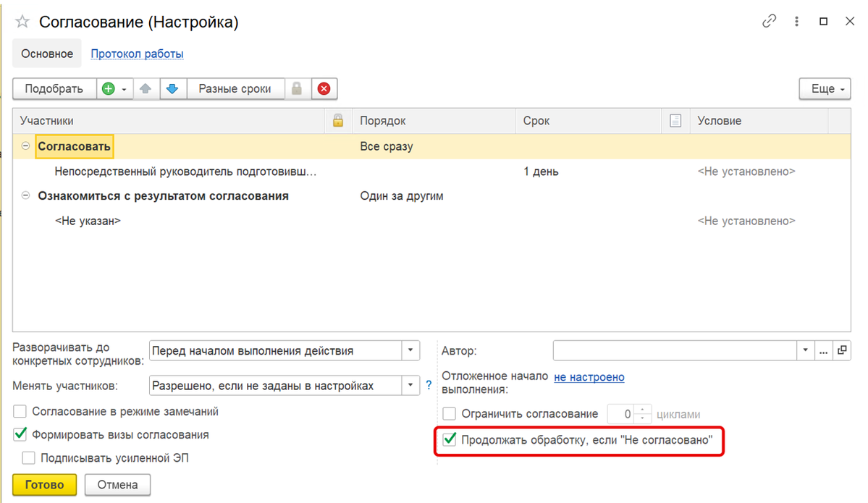Move the selected row down with the blue arrow

tap(172, 89)
